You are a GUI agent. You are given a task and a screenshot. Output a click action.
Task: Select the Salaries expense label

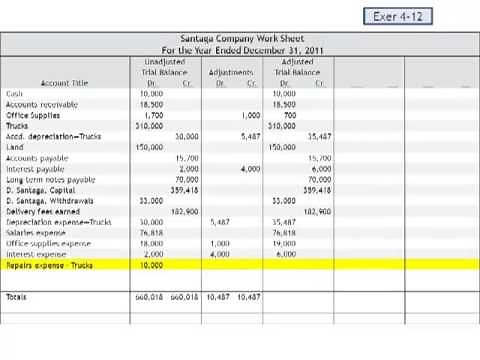click(36, 233)
